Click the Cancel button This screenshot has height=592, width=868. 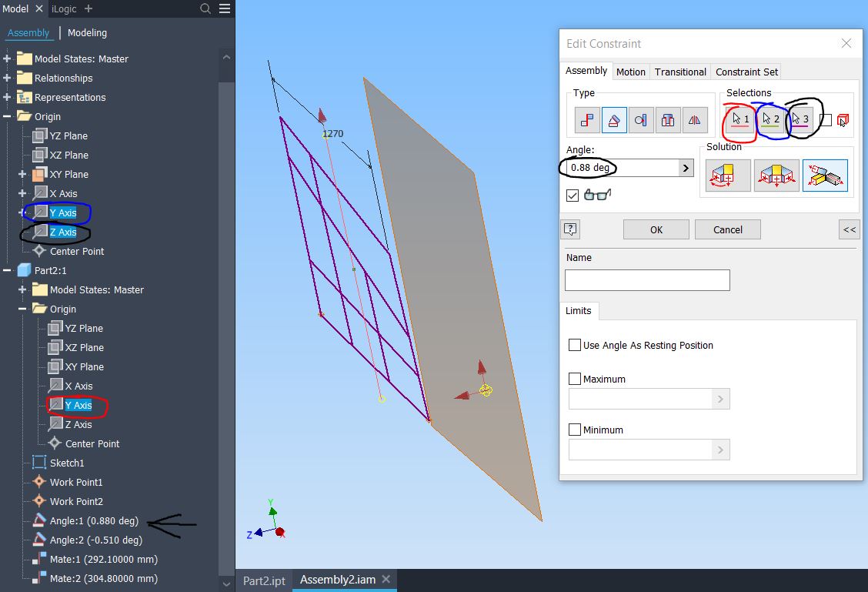coord(727,229)
